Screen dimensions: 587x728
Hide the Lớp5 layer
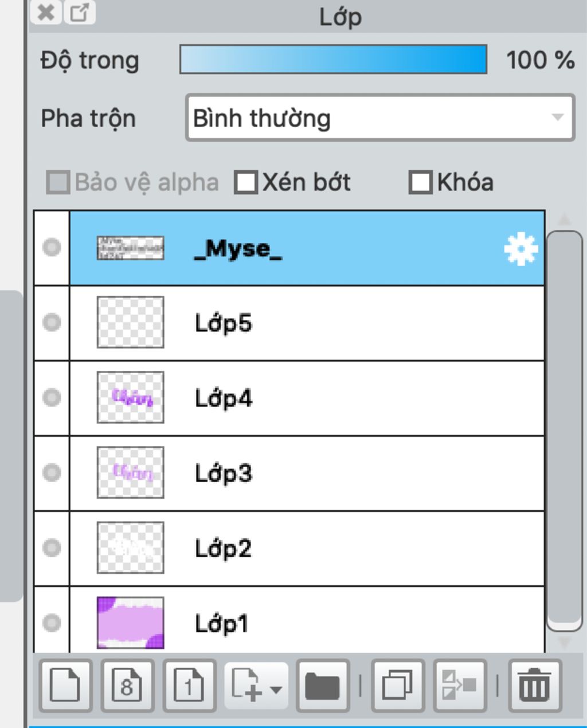[x=52, y=322]
